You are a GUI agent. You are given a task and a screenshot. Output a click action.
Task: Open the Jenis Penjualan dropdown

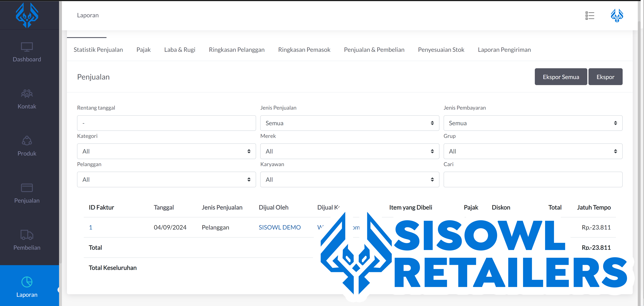pos(349,123)
